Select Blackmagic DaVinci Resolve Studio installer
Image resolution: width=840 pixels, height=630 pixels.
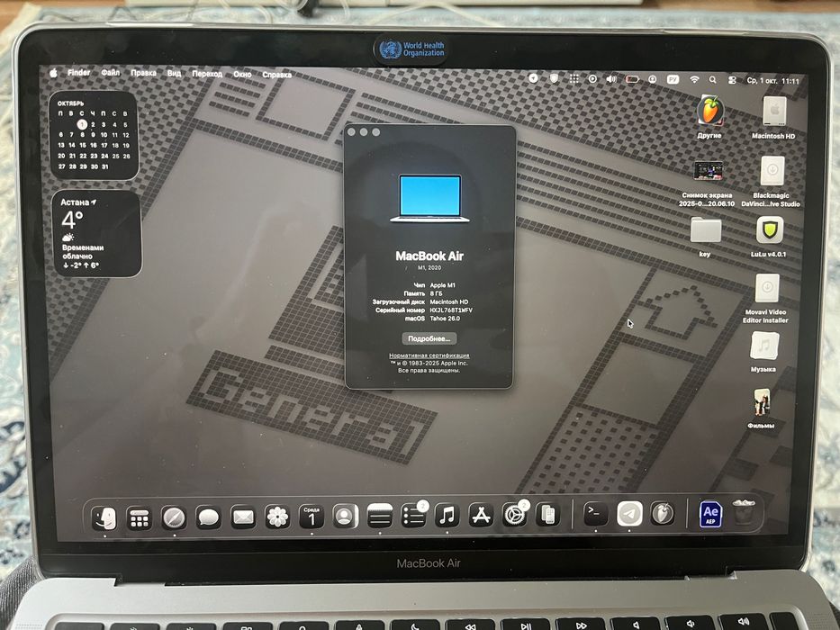pyautogui.click(x=771, y=182)
